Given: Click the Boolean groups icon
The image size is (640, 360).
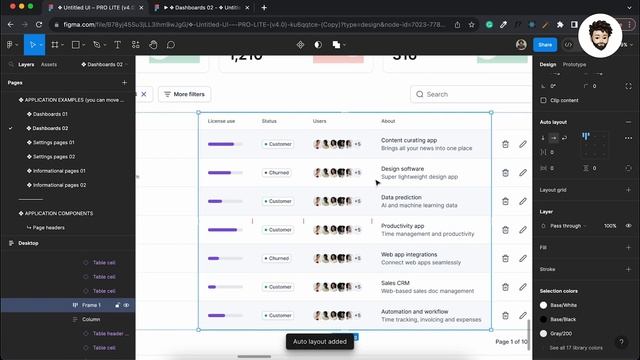Looking at the screenshot, I should [336, 45].
